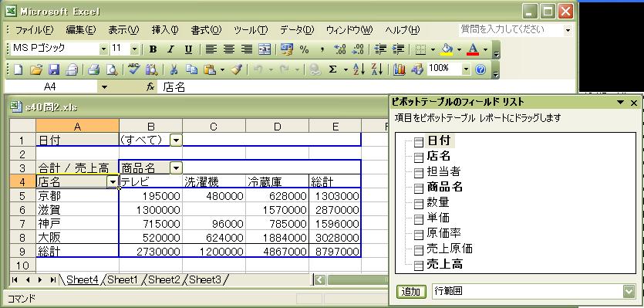The image size is (644, 308).
Task: Decrease indent of cell
Action: tap(380, 49)
